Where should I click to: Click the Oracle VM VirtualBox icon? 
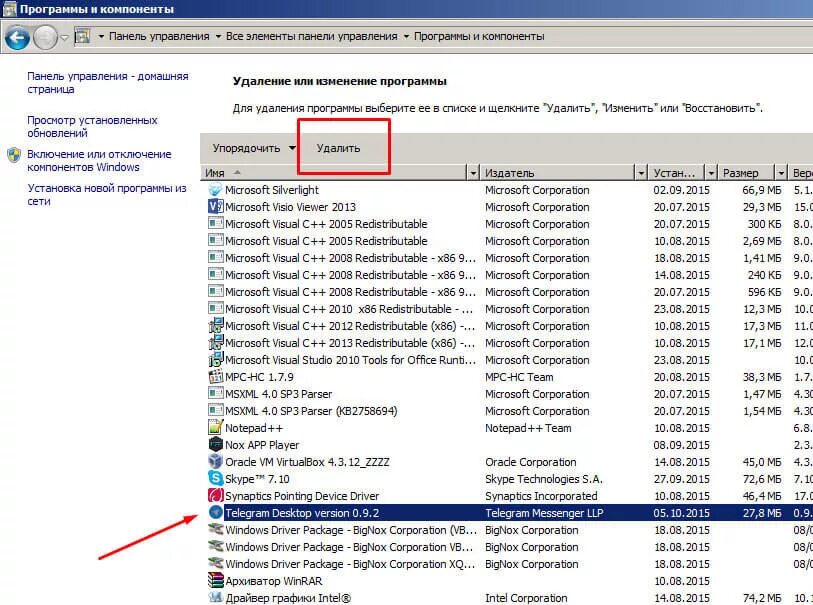215,462
